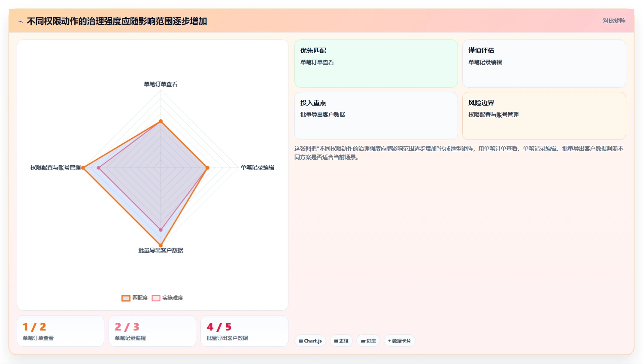Click the orange data point toward 单笔订单查看
Image resolution: width=643 pixels, height=364 pixels.
161,121
